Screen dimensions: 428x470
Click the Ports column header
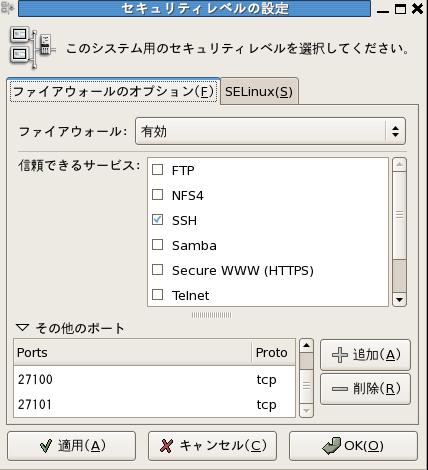(133, 353)
